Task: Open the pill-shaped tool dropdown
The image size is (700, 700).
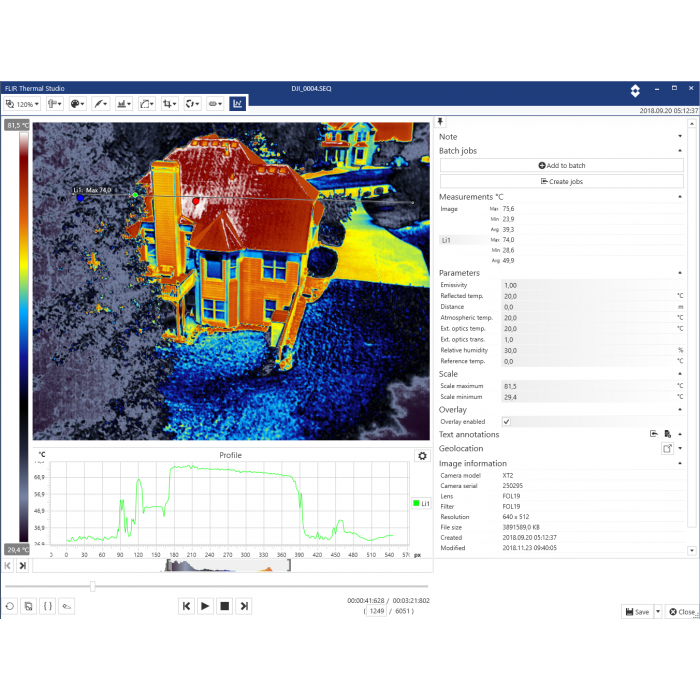Action: click(x=215, y=104)
